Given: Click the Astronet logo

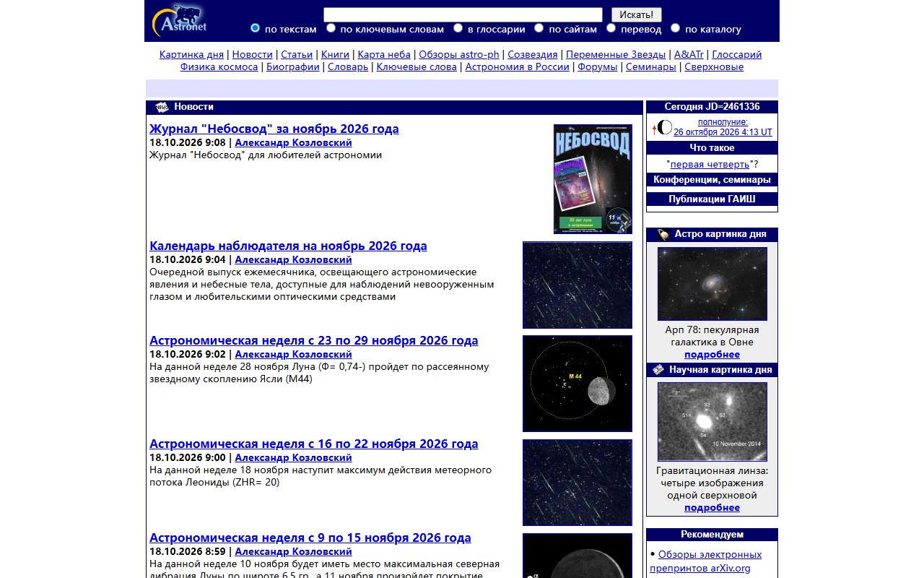Looking at the screenshot, I should (x=180, y=20).
